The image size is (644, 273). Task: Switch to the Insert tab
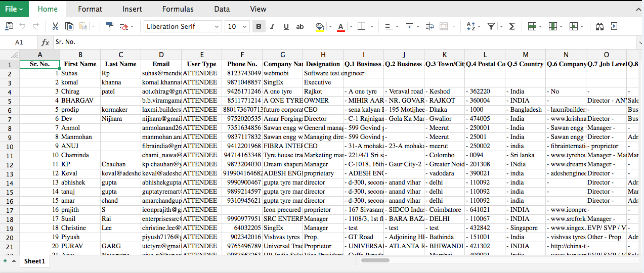pyautogui.click(x=132, y=9)
